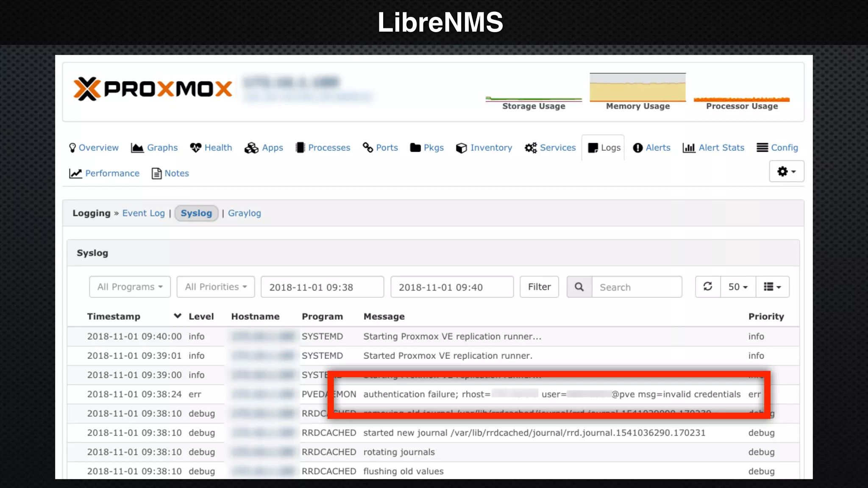Click the Notes document icon
Viewport: 868px width, 488px height.
coord(156,173)
